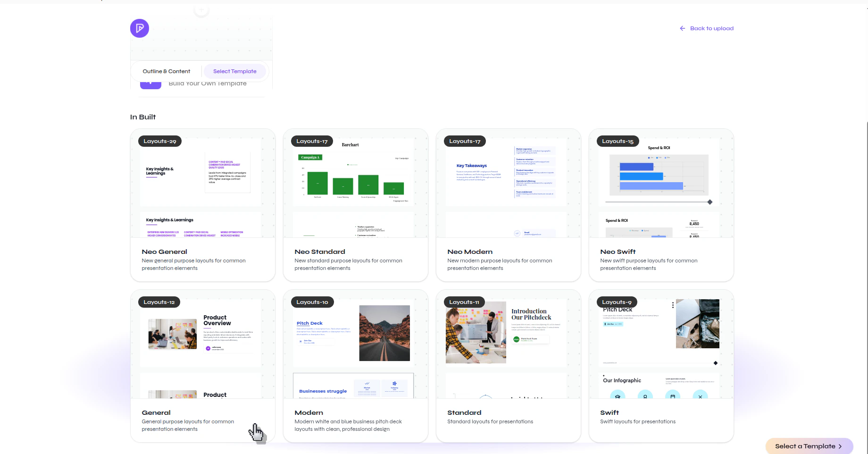Viewport: 868px width, 454px height.
Task: Pick the Neo Swift template preview
Action: pos(660,205)
